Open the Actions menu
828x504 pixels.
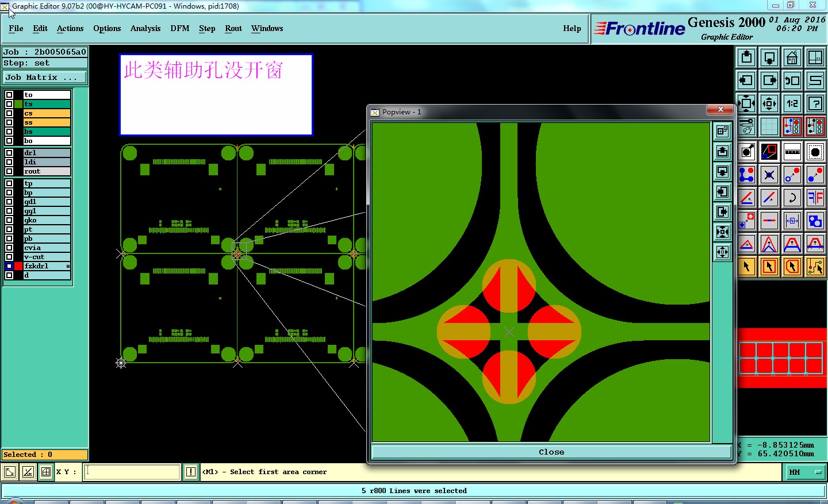[70, 28]
